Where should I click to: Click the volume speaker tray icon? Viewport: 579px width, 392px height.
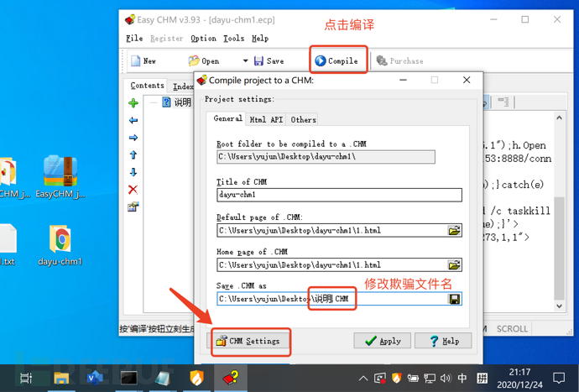[446, 379]
